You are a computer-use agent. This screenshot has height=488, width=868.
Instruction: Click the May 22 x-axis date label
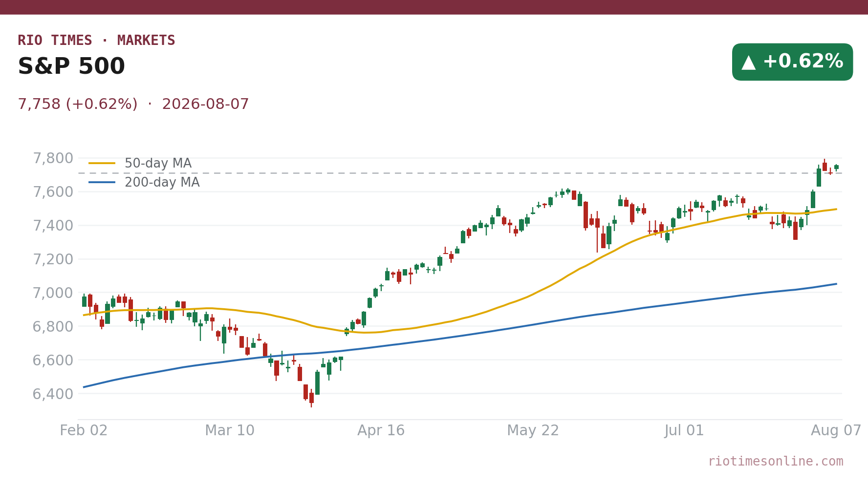coord(533,431)
